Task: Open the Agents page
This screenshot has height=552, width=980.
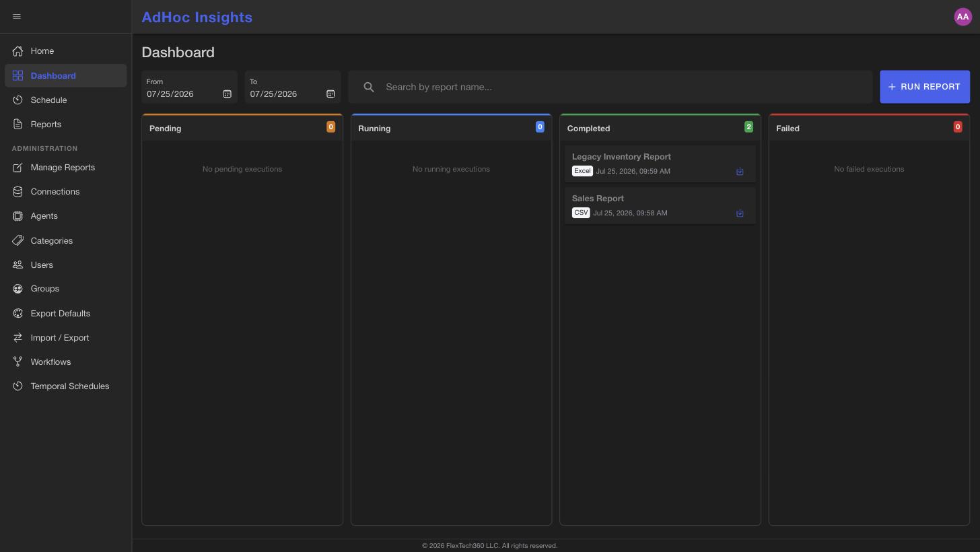Action: [66, 216]
